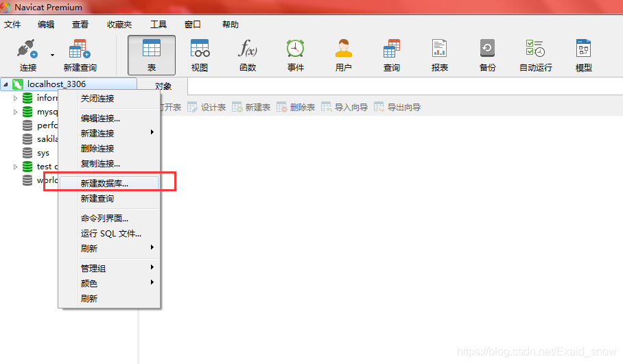623x364 pixels.
Task: Open the 工具 menu
Action: 158,25
